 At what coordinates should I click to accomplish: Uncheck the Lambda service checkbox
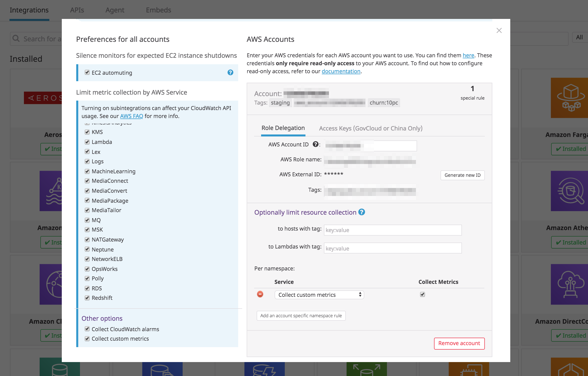click(x=87, y=142)
